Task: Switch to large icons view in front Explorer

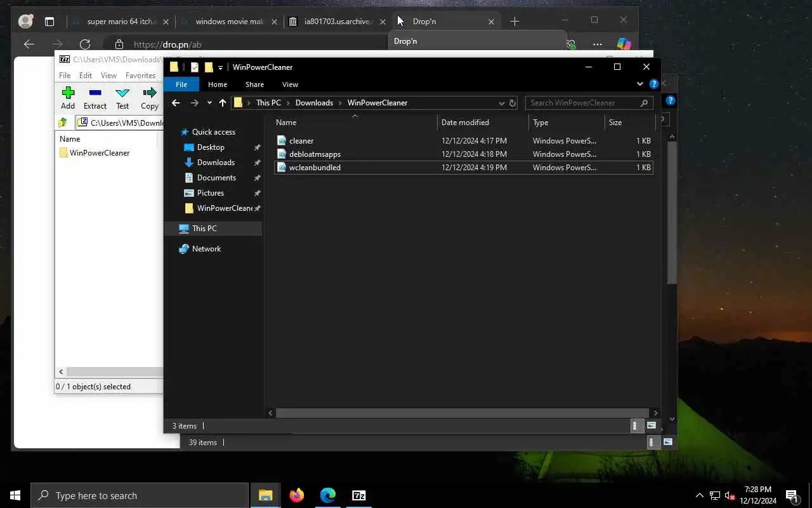Action: (x=652, y=425)
